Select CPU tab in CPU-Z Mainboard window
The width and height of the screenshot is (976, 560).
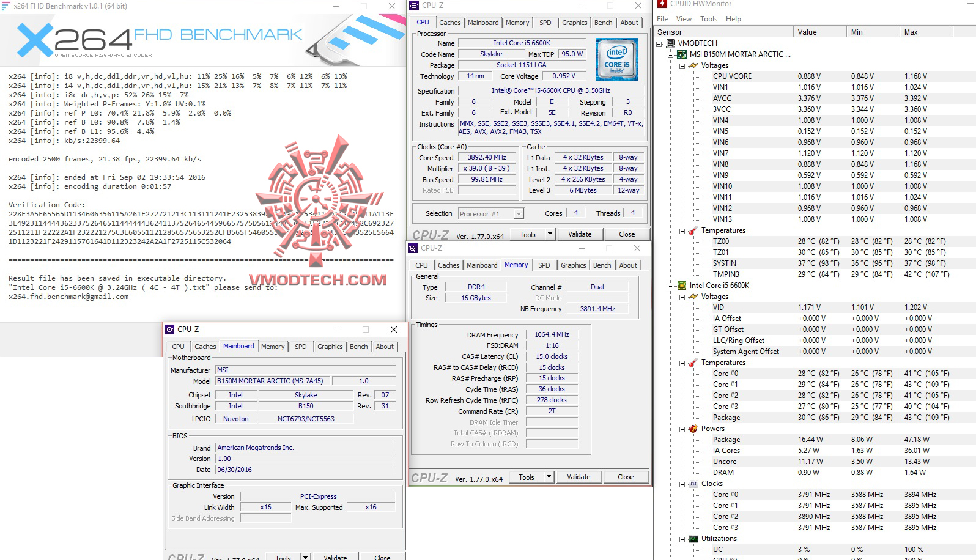[178, 347]
